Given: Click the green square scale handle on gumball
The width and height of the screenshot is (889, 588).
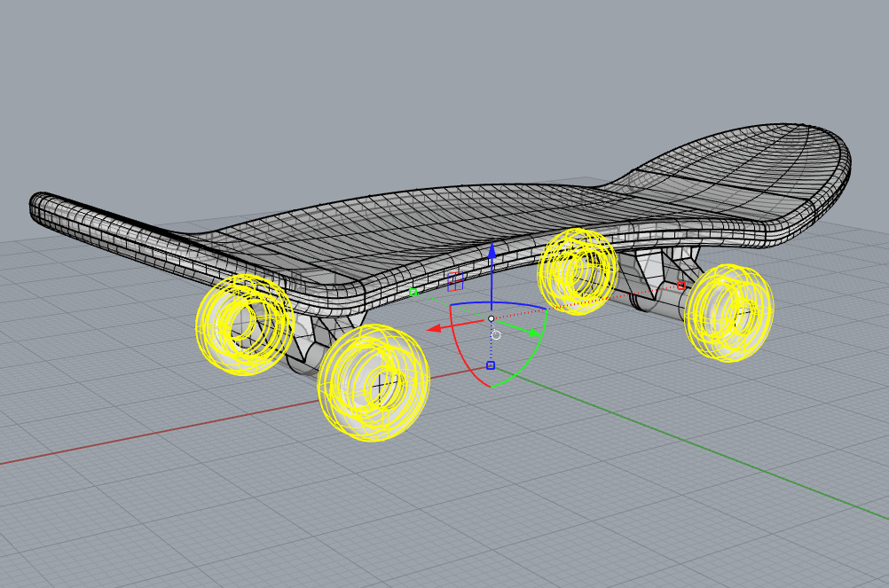Looking at the screenshot, I should coord(413,293).
